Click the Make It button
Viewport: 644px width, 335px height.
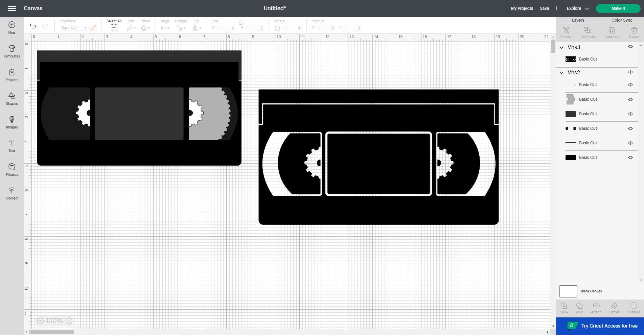tap(618, 8)
